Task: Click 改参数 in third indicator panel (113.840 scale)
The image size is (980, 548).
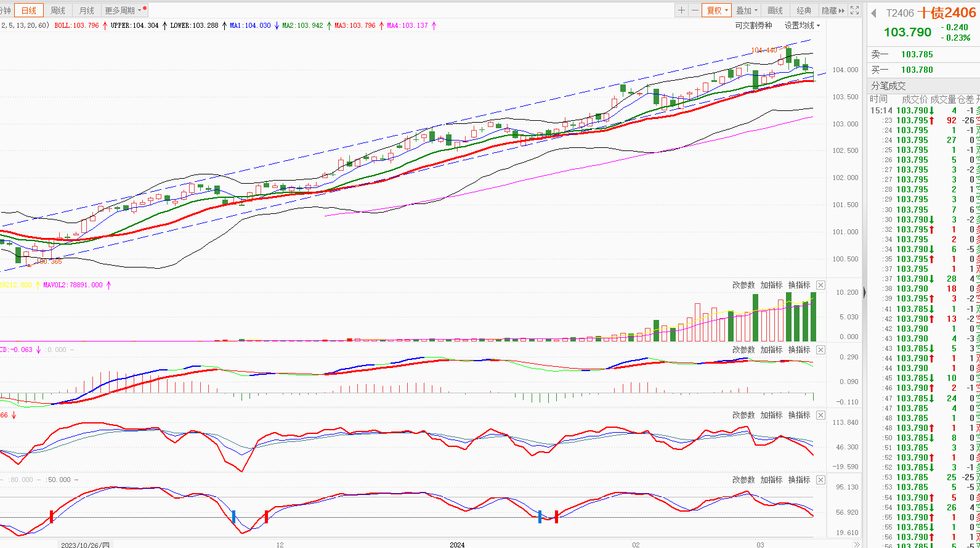Action: (x=743, y=415)
